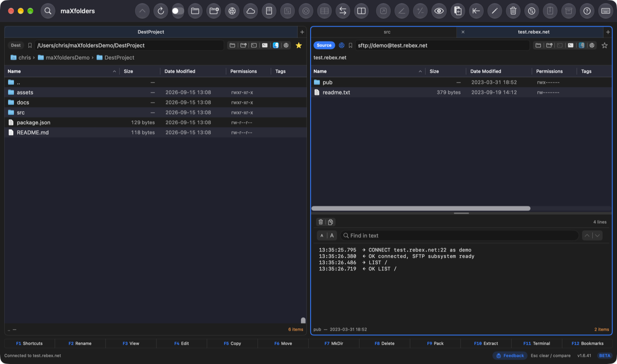Click the globe icon next to Source badge
The width and height of the screenshot is (617, 364).
point(342,45)
